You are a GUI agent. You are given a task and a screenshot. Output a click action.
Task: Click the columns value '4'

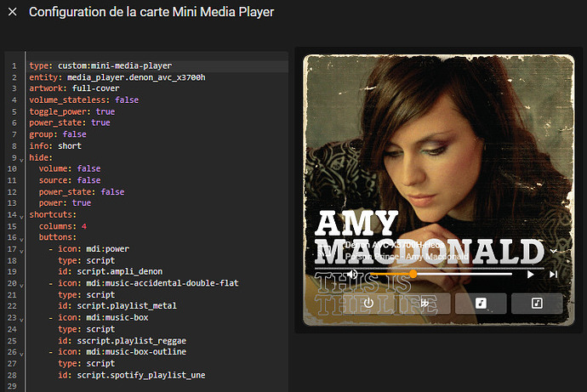tap(84, 226)
